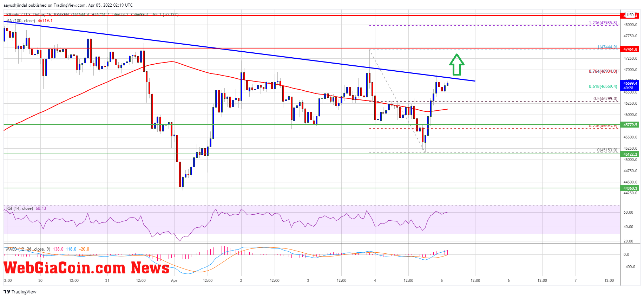644x298 pixels.
Task: Click the 47000.0 price axis tick
Action: coord(630,70)
